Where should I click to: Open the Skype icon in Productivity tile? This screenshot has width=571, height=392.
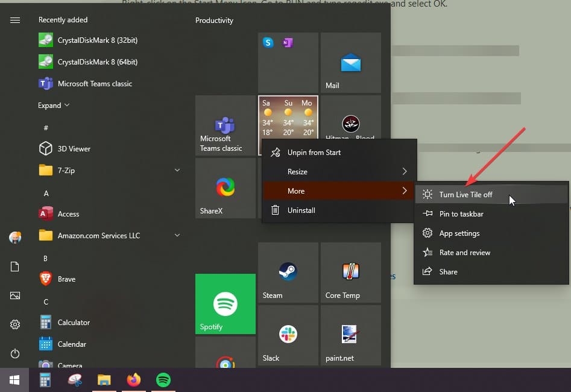pyautogui.click(x=268, y=43)
